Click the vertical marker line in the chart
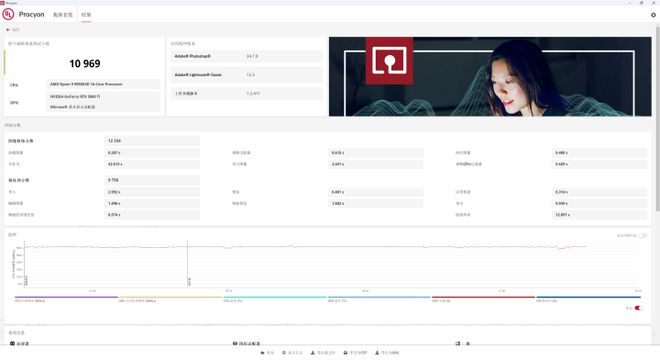Screen dimensions: 660x360 click(x=187, y=264)
